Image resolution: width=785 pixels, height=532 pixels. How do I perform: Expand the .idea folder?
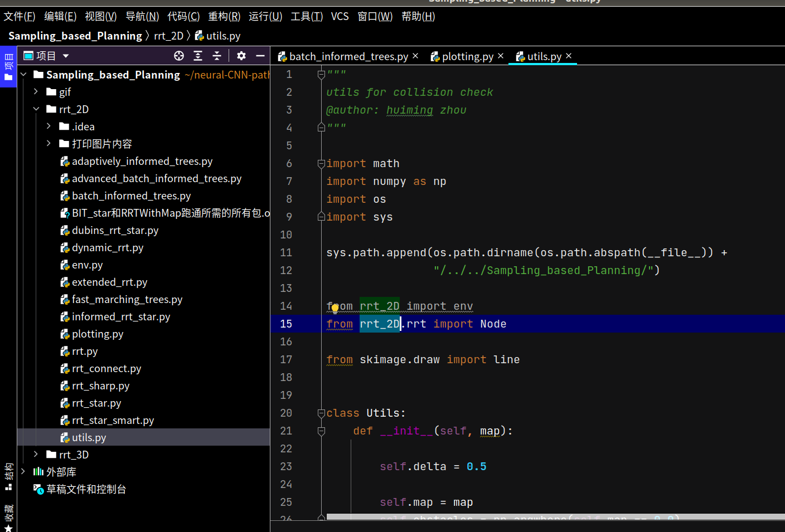pos(49,126)
